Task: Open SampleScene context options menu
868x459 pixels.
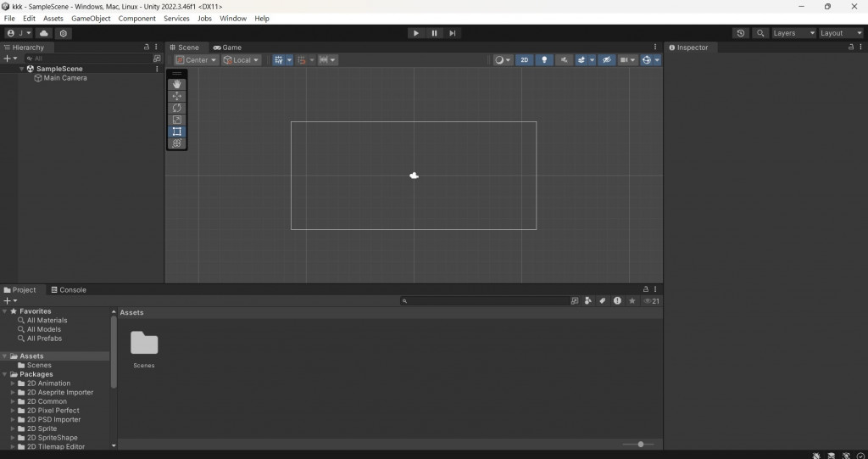Action: pos(157,69)
